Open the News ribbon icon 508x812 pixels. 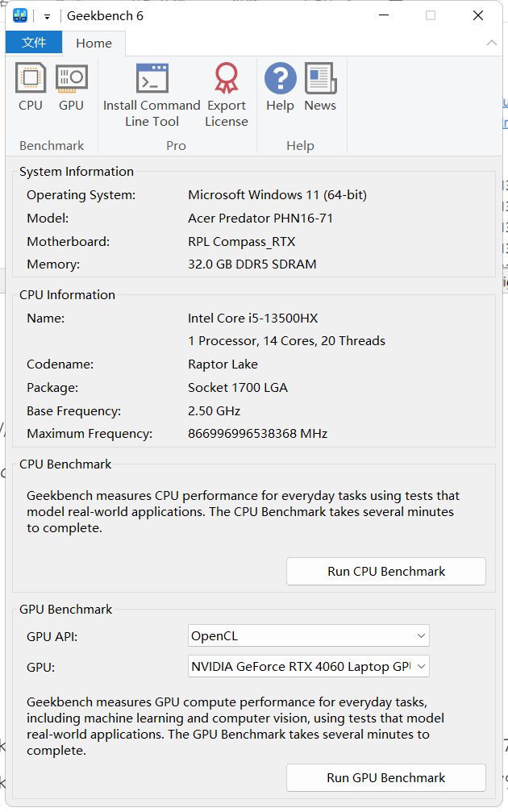[320, 87]
